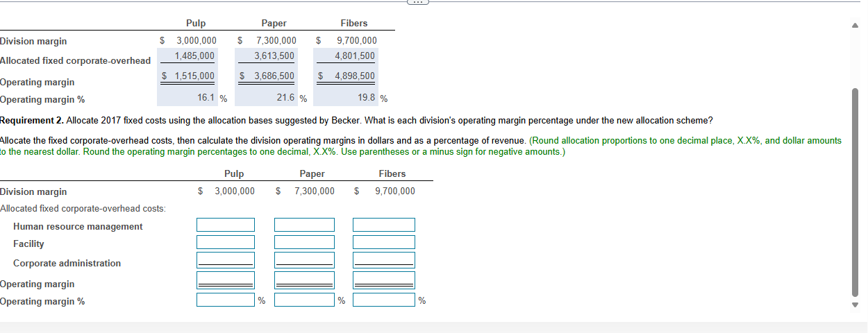
Task: Select Pulp Human resource management input field
Action: click(226, 225)
